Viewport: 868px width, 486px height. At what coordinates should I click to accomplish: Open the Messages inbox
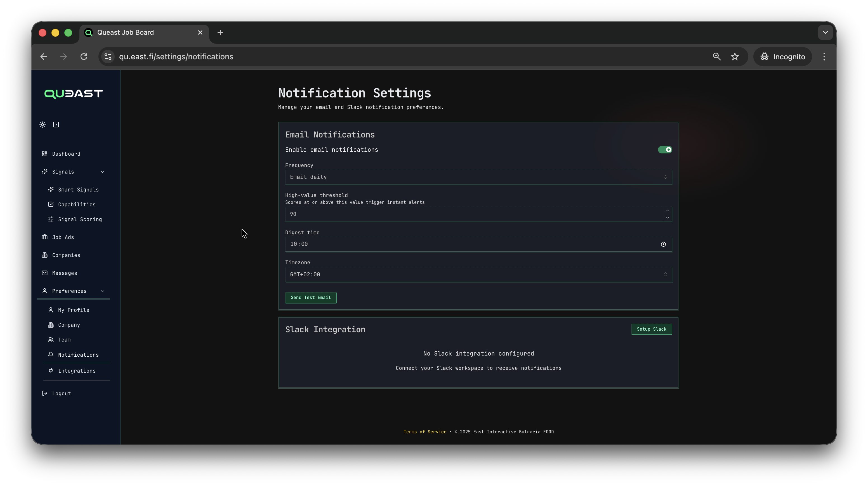[x=64, y=273]
